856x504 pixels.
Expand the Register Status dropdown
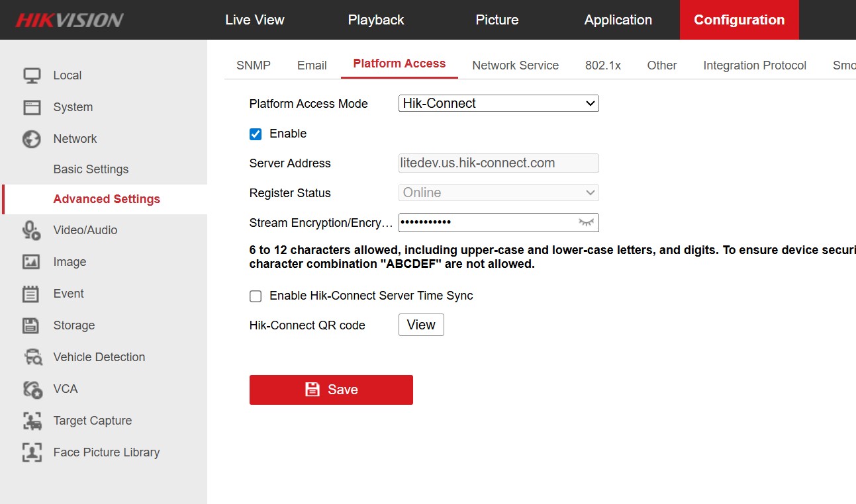click(498, 192)
